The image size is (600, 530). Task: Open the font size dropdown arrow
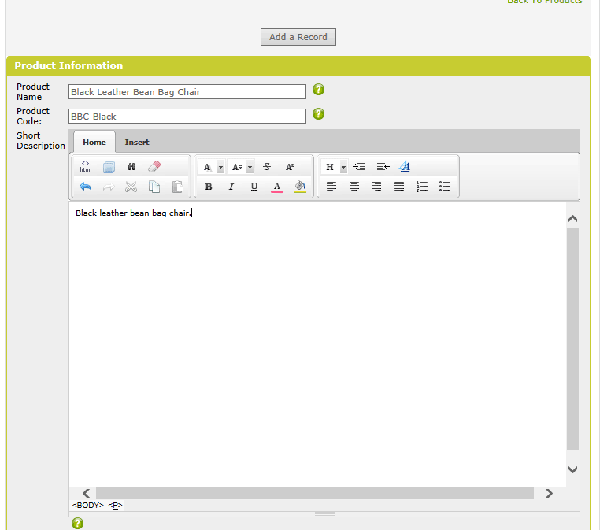250,167
